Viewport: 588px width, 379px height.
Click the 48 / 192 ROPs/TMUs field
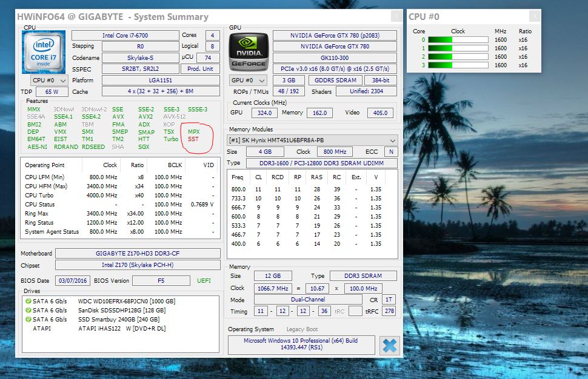(x=289, y=91)
